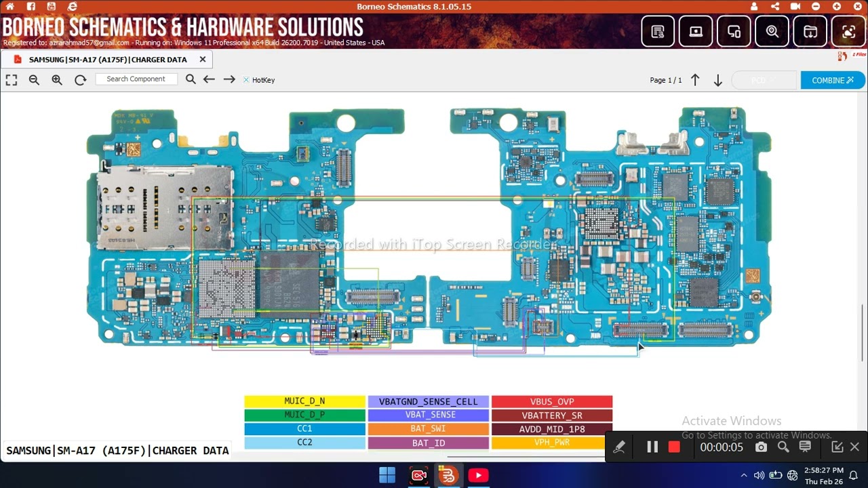Open the Internet Explorer website icon
868x488 pixels.
73,7
